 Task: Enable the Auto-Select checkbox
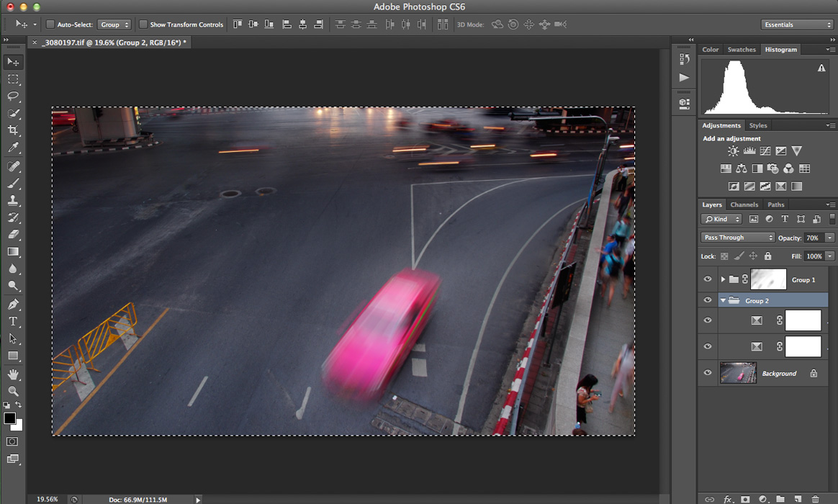[50, 24]
